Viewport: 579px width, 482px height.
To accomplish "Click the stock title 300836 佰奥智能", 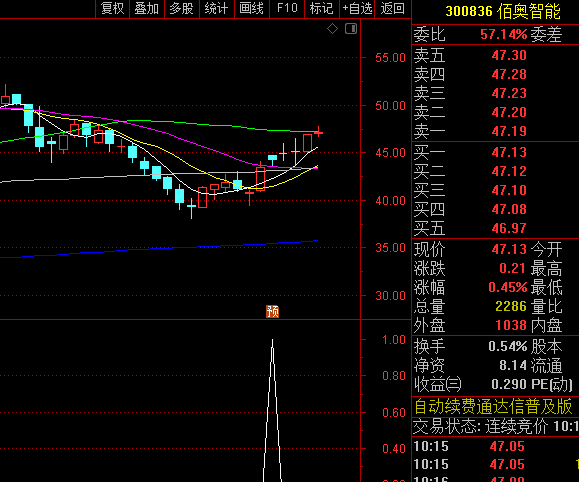I will 503,11.
